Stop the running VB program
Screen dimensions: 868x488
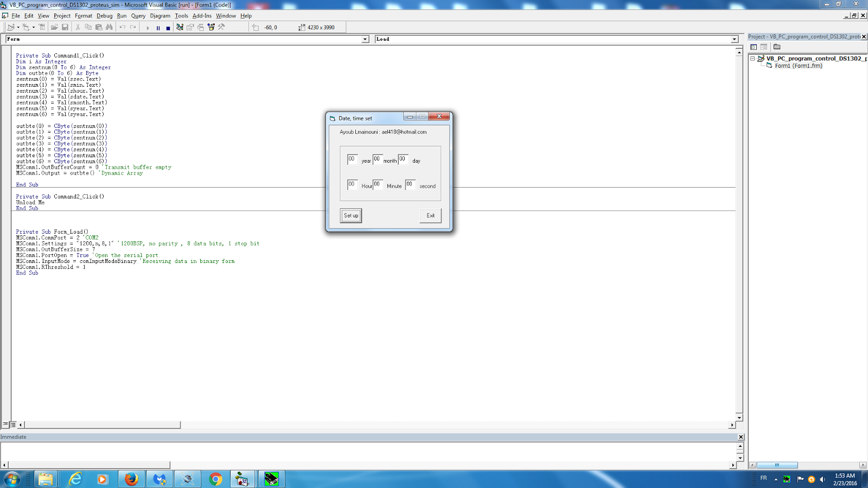pyautogui.click(x=168, y=27)
